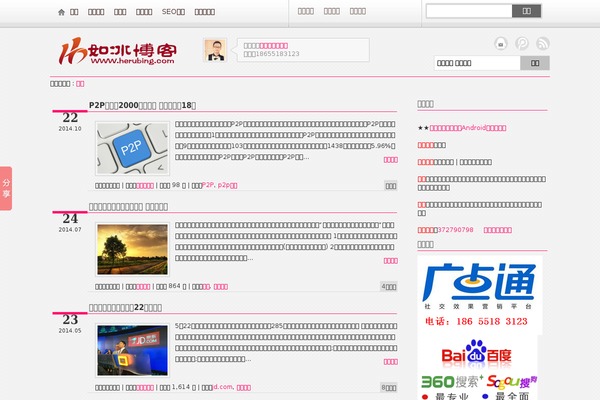
Task: Click the pink link above phone number 18655183123
Action: 274,46
